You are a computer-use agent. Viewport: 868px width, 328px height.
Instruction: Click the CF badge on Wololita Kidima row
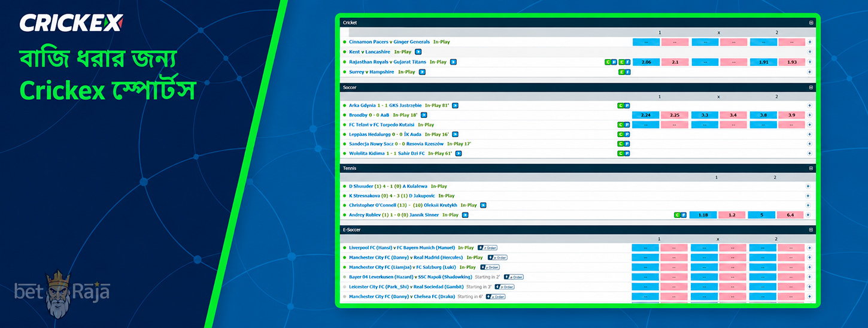[624, 154]
